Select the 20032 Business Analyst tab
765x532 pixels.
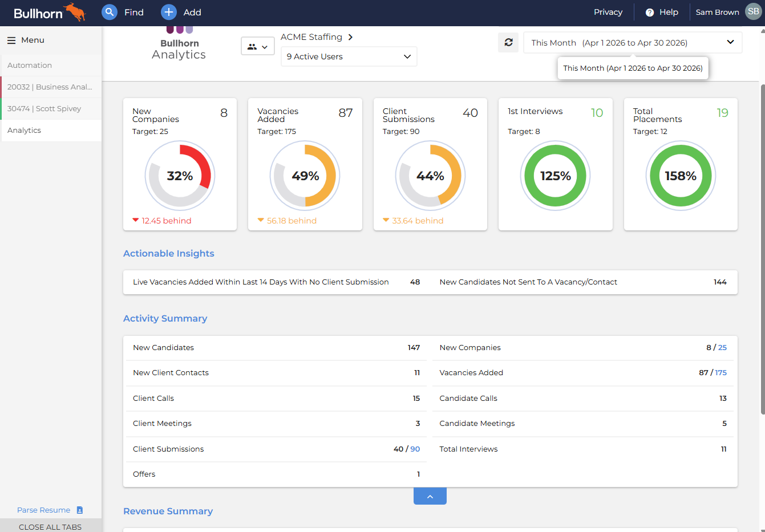[51, 87]
